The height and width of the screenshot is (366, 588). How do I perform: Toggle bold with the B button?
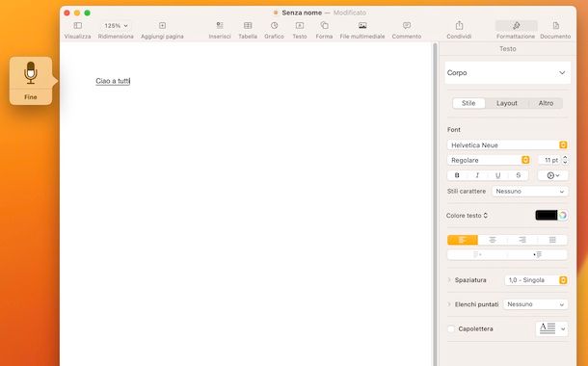pos(457,175)
